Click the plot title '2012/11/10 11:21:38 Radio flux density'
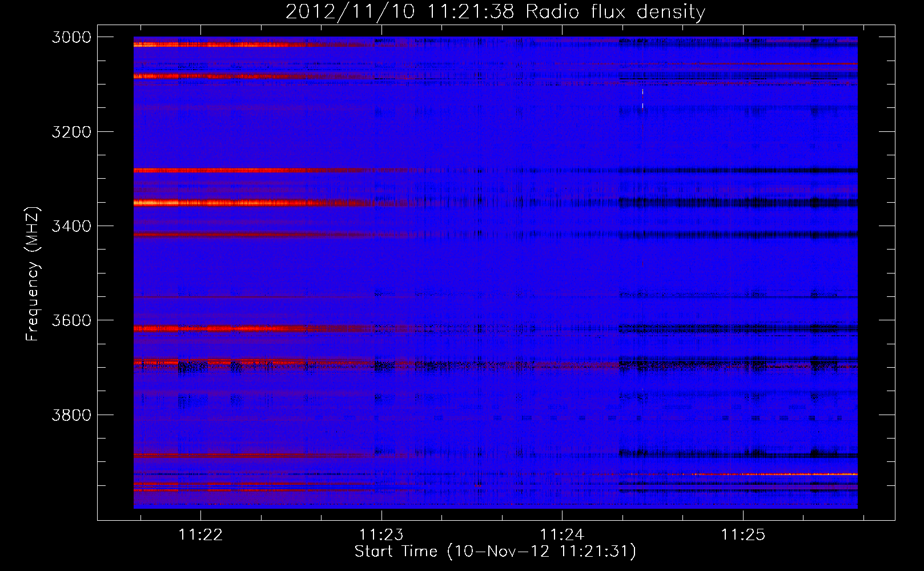 pos(495,11)
